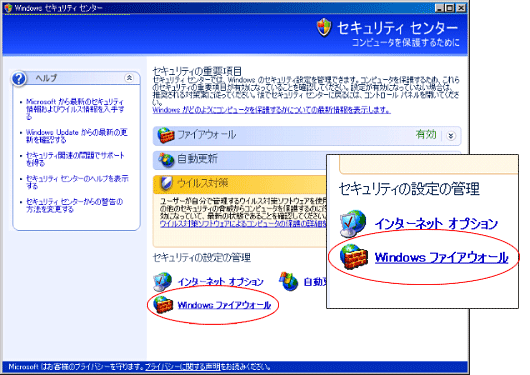Image resolution: width=530 pixels, height=375 pixels.
Task: Open セキュリティ センターのヘルプを表示する link
Action: tap(77, 182)
